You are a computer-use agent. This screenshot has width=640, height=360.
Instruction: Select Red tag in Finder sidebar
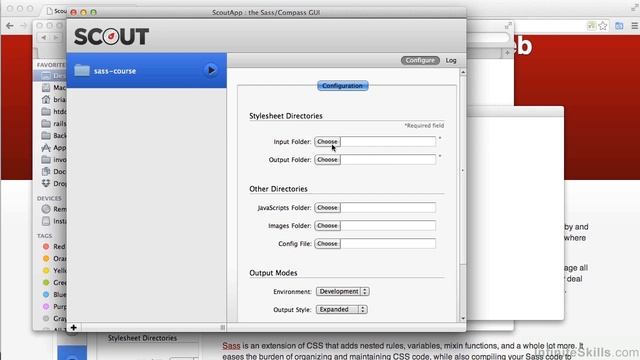tap(54, 247)
